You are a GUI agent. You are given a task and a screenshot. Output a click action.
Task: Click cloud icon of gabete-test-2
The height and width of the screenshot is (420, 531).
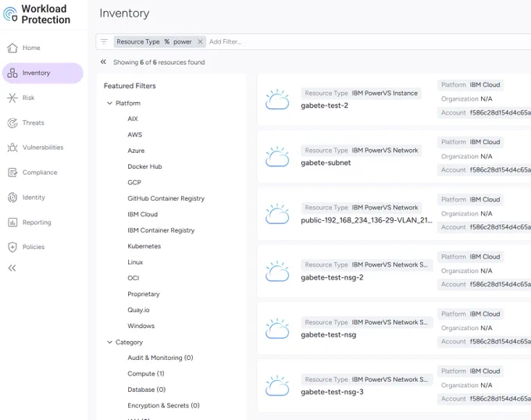(277, 99)
